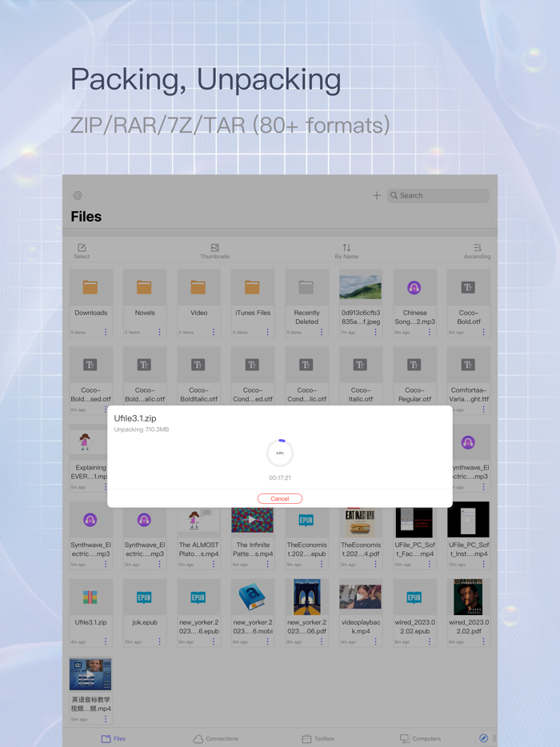Switch to the Computers tab

coord(420,738)
